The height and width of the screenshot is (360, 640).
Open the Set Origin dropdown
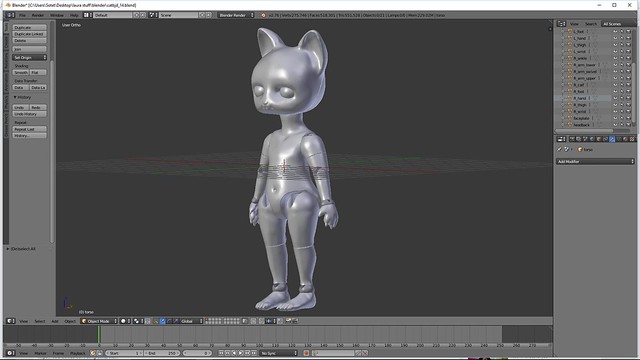[29, 58]
